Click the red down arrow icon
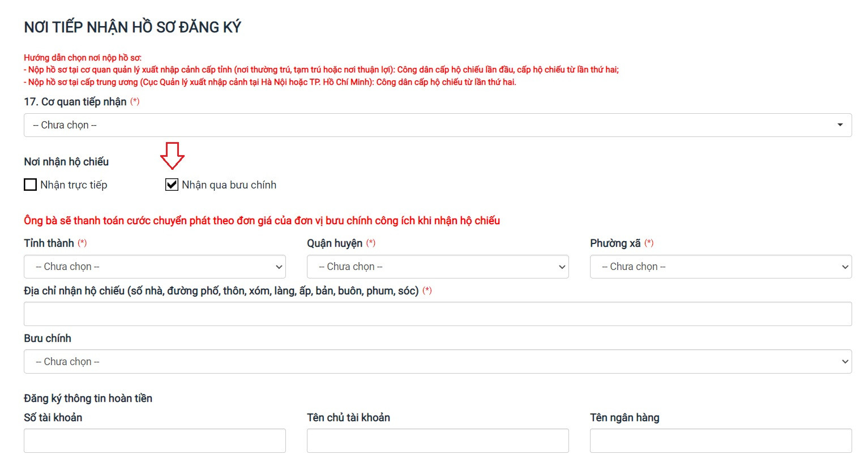Viewport: 868px width, 467px height. (172, 156)
